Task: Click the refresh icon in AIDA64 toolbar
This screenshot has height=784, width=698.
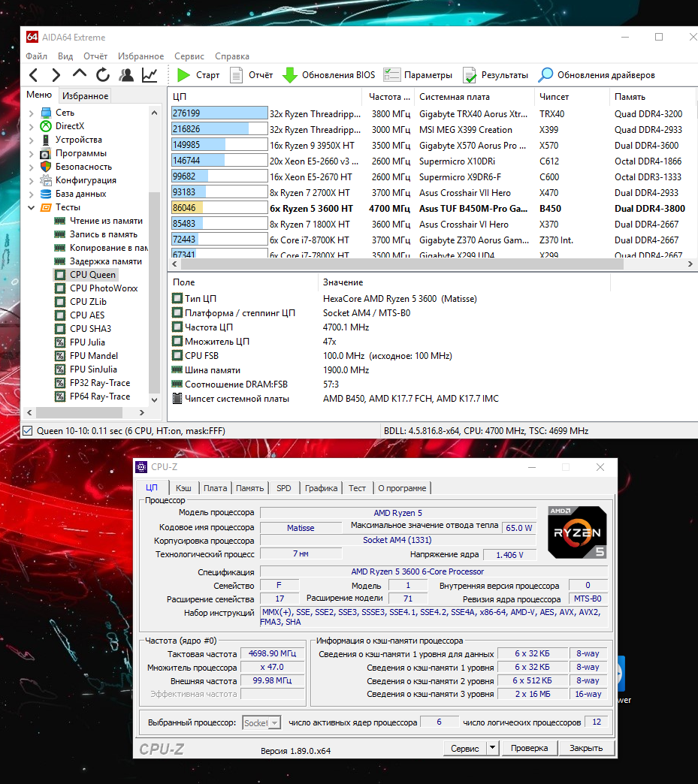Action: pyautogui.click(x=103, y=75)
